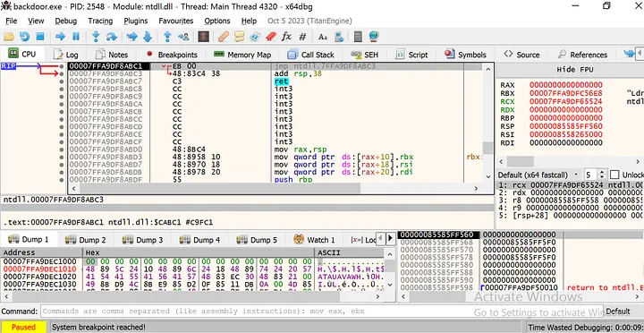
Task: Click the main tab bar left scroll arrow
Action: [640, 54]
